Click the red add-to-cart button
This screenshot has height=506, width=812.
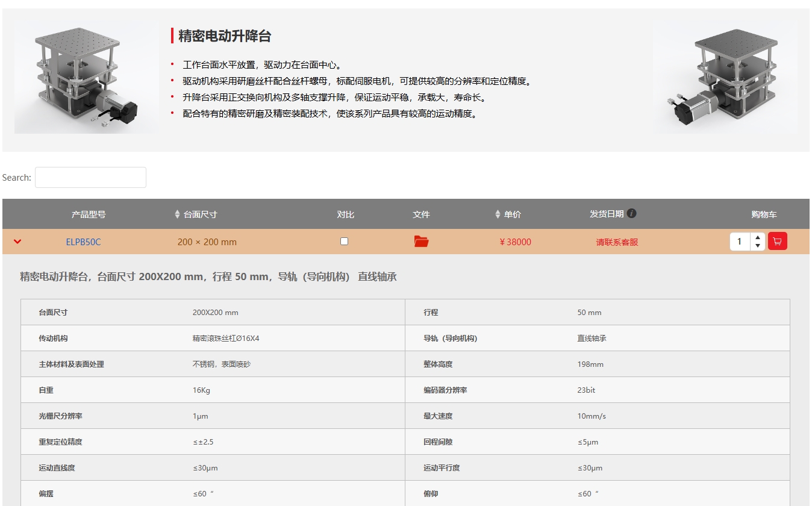tap(777, 242)
